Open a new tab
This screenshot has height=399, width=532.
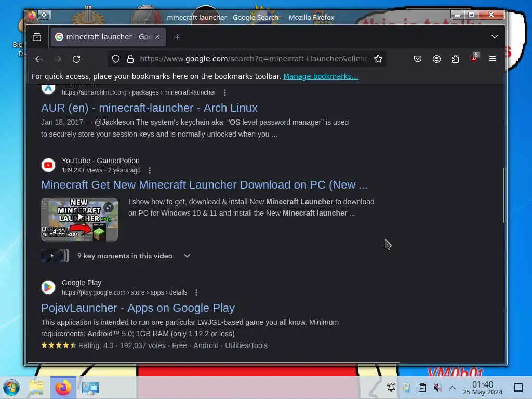tap(177, 37)
